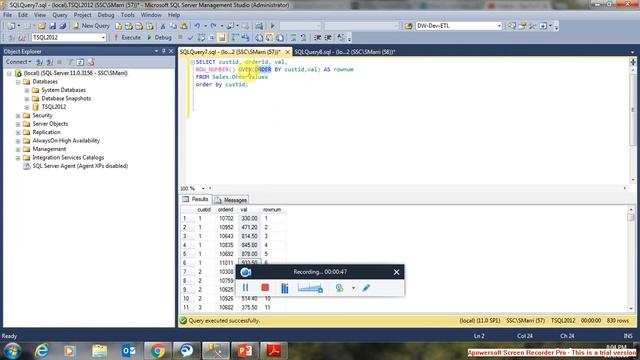Screen dimensions: 640x360
Task: Expand the AlwaysOn High Availability folder
Action: pyautogui.click(x=18, y=141)
